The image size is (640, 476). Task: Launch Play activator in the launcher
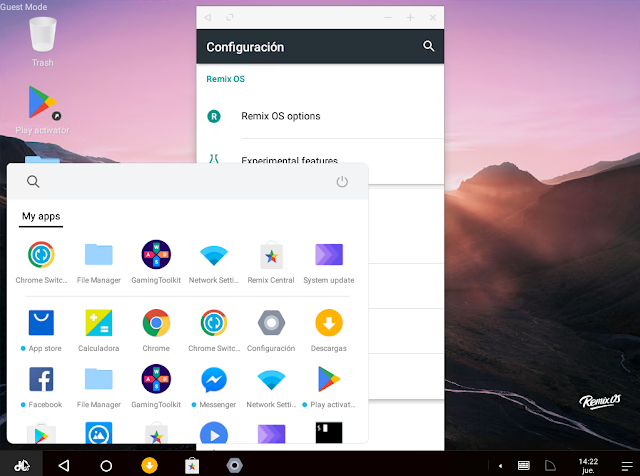[329, 387]
